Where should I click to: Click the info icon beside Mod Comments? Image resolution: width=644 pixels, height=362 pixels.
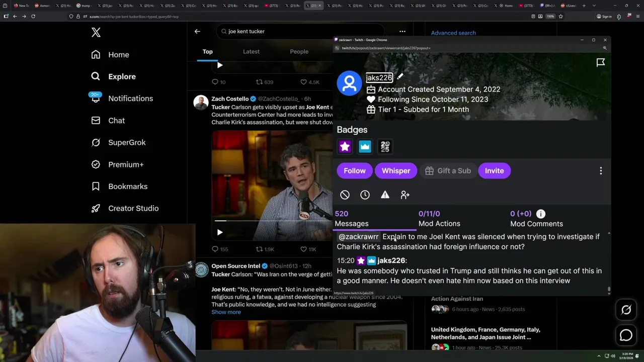[x=541, y=214]
